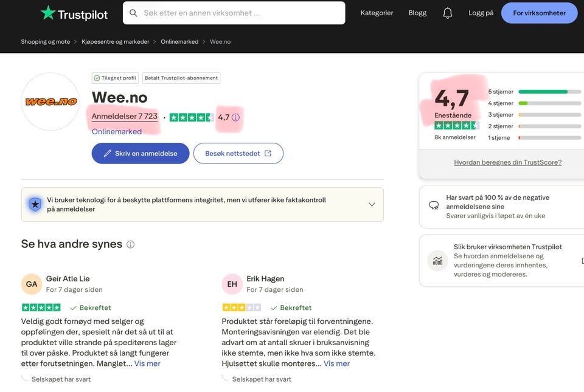Click Vis mer on Geir Atle Lie's review
This screenshot has width=584, height=392.
pyautogui.click(x=147, y=363)
